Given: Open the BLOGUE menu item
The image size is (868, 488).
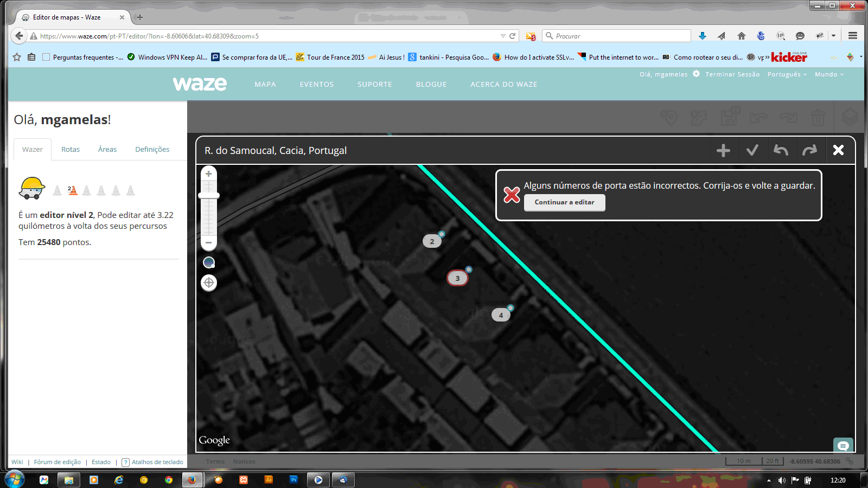Looking at the screenshot, I should pyautogui.click(x=431, y=85).
